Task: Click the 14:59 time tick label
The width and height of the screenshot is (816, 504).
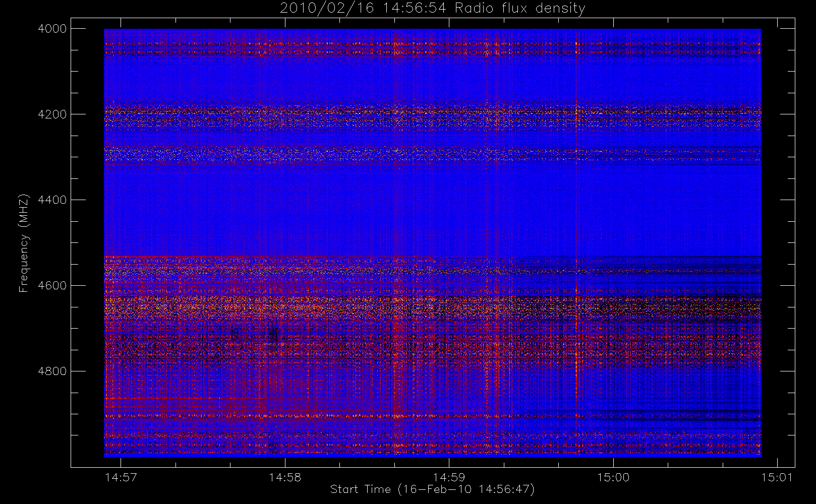Action: tap(449, 477)
